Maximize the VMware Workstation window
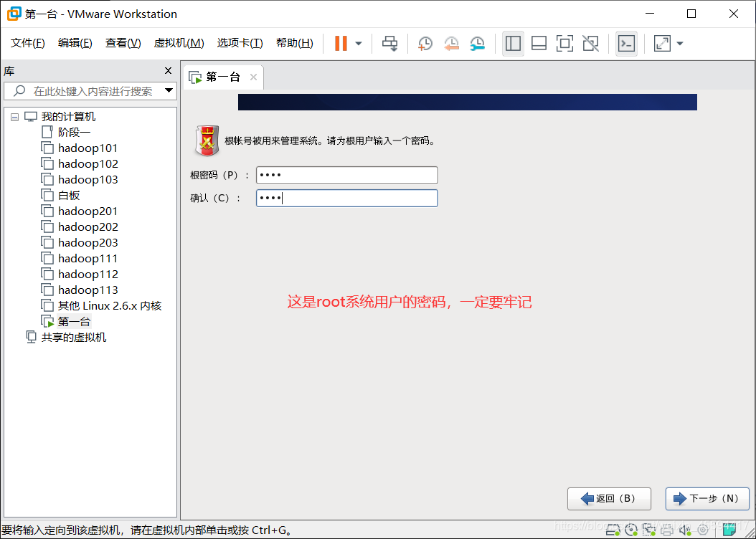756x539 pixels. click(691, 14)
